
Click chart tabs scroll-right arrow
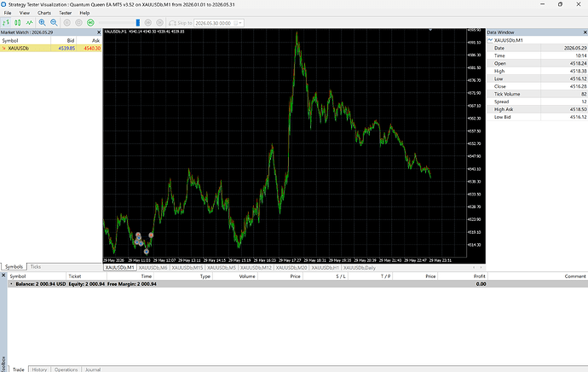coord(481,267)
